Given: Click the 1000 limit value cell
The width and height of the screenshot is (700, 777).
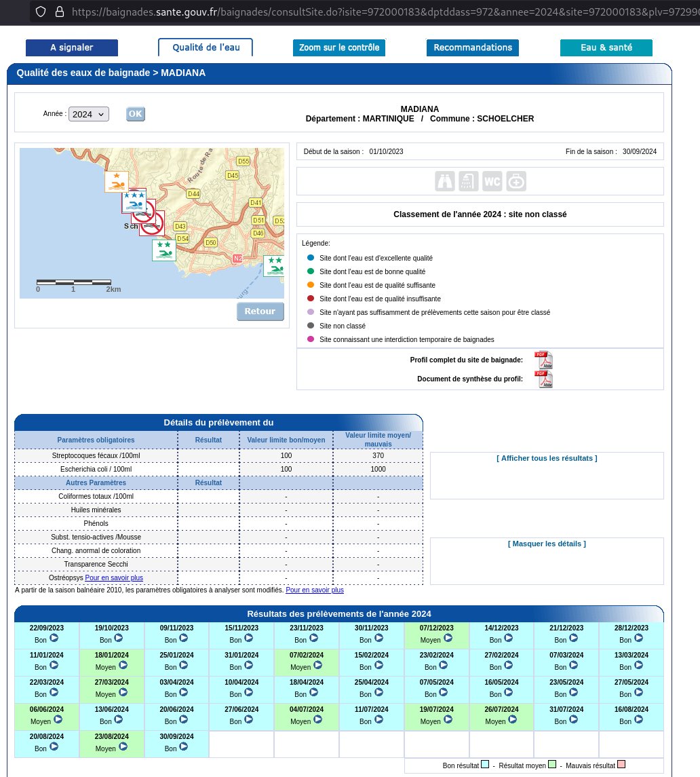Looking at the screenshot, I should coord(378,469).
